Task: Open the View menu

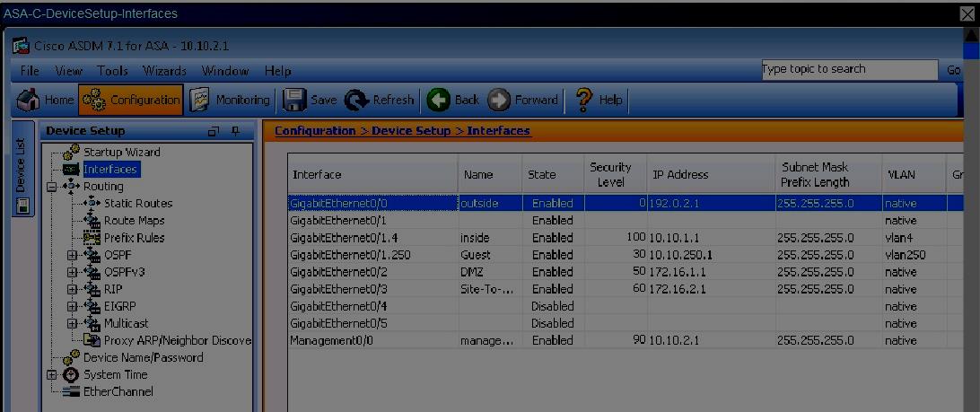Action: coord(69,71)
